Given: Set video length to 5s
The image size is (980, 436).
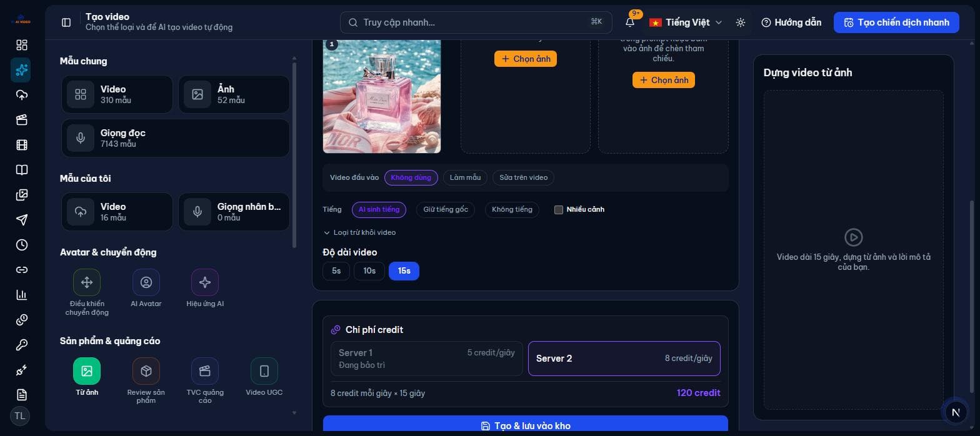Looking at the screenshot, I should [x=336, y=271].
